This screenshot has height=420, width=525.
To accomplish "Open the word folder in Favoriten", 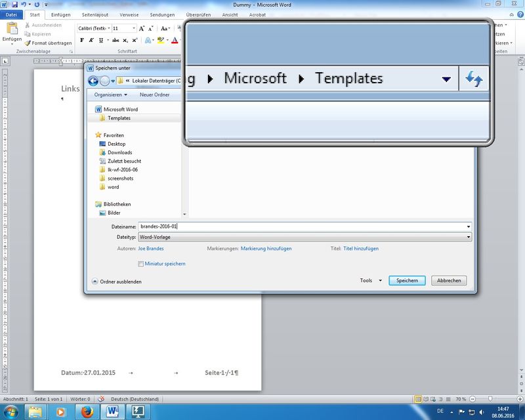I will pyautogui.click(x=109, y=187).
